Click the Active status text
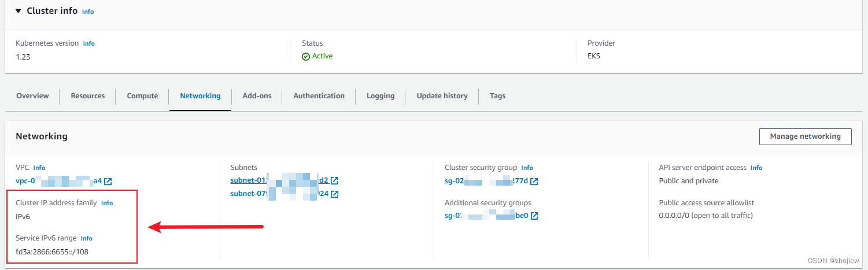This screenshot has height=270, width=868. pyautogui.click(x=322, y=56)
